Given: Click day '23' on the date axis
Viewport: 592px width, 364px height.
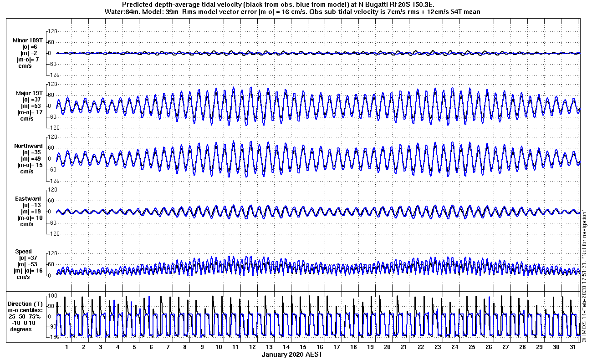Looking at the screenshot, I should [438, 347].
